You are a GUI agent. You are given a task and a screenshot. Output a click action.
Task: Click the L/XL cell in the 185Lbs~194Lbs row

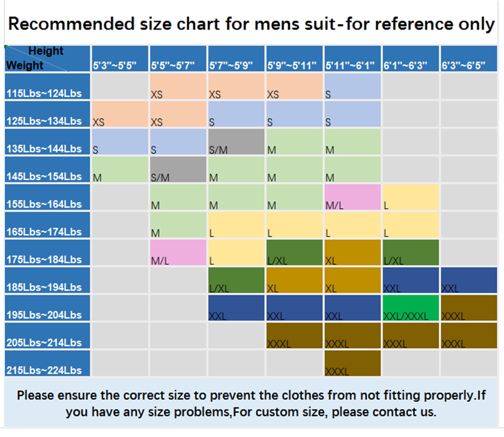[236, 280]
